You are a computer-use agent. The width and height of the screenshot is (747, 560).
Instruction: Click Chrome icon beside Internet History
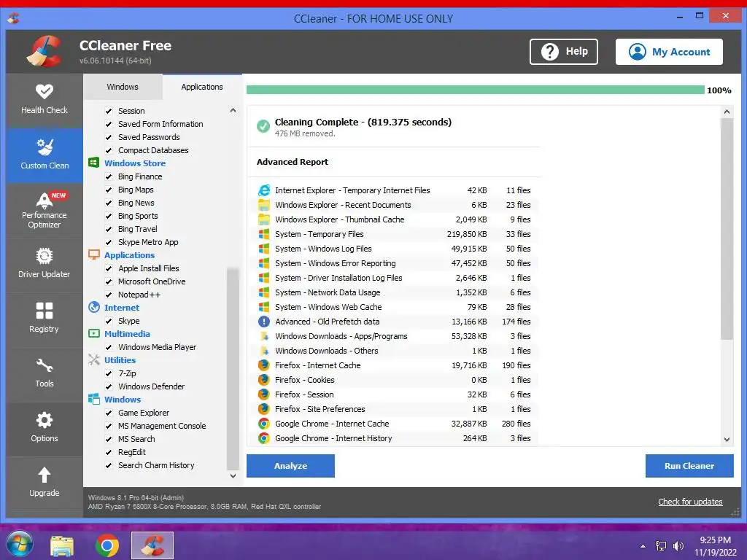[263, 438]
